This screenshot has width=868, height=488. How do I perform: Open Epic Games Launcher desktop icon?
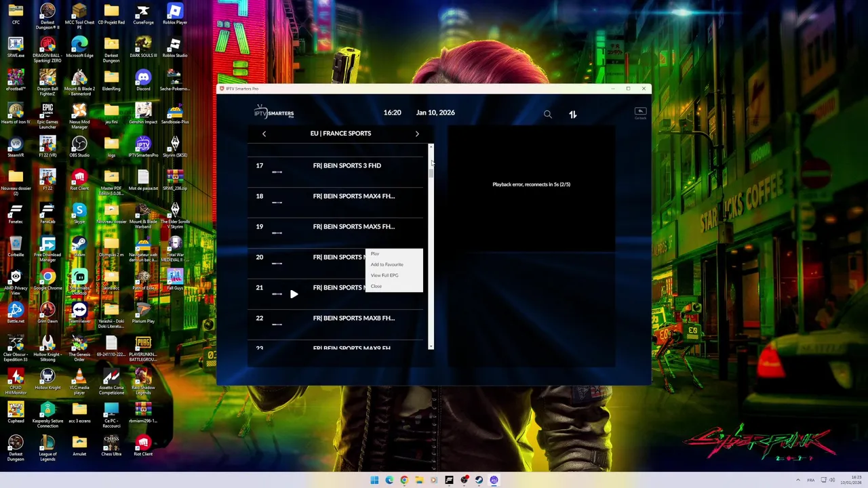(x=47, y=116)
